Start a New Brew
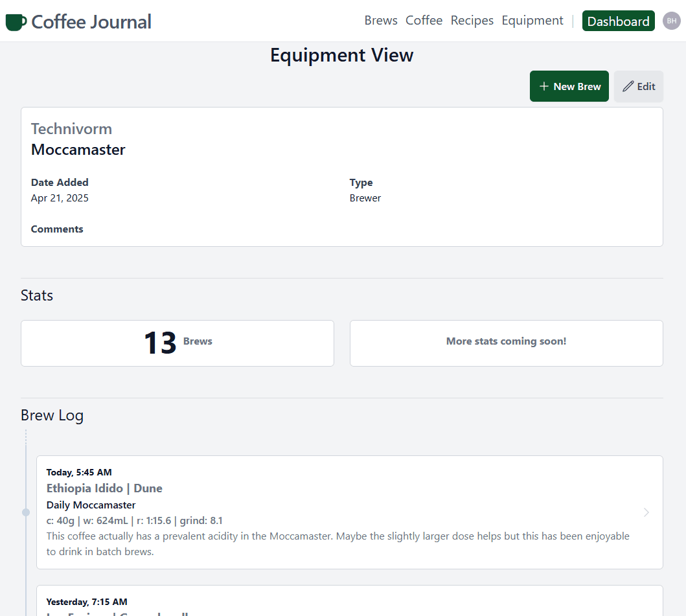Viewport: 686px width, 616px height. 569,86
